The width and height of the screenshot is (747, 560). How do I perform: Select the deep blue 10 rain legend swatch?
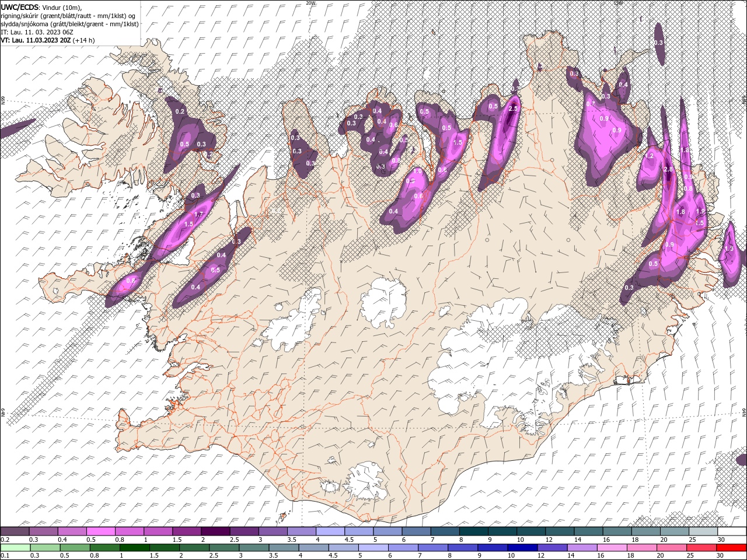pos(522,547)
